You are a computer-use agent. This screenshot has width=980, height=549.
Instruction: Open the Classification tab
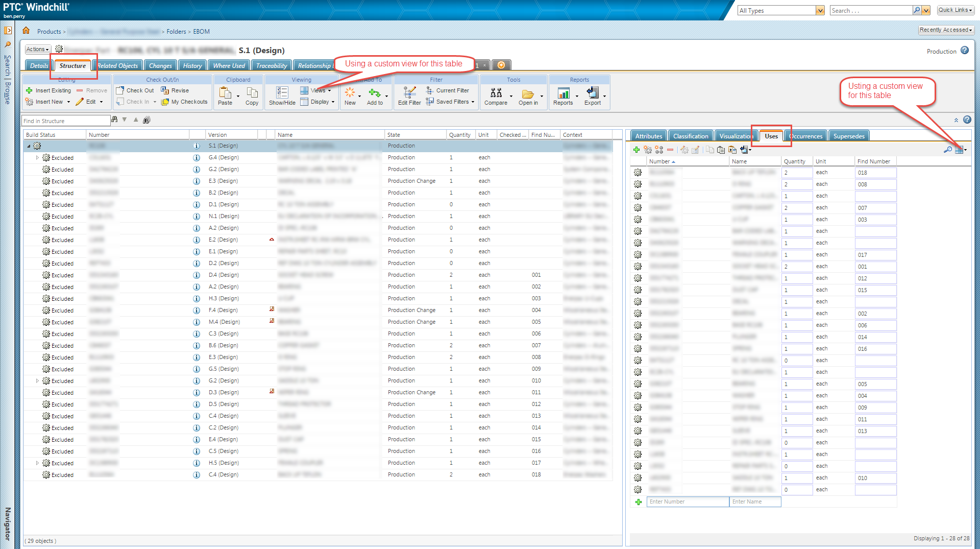[x=690, y=136]
